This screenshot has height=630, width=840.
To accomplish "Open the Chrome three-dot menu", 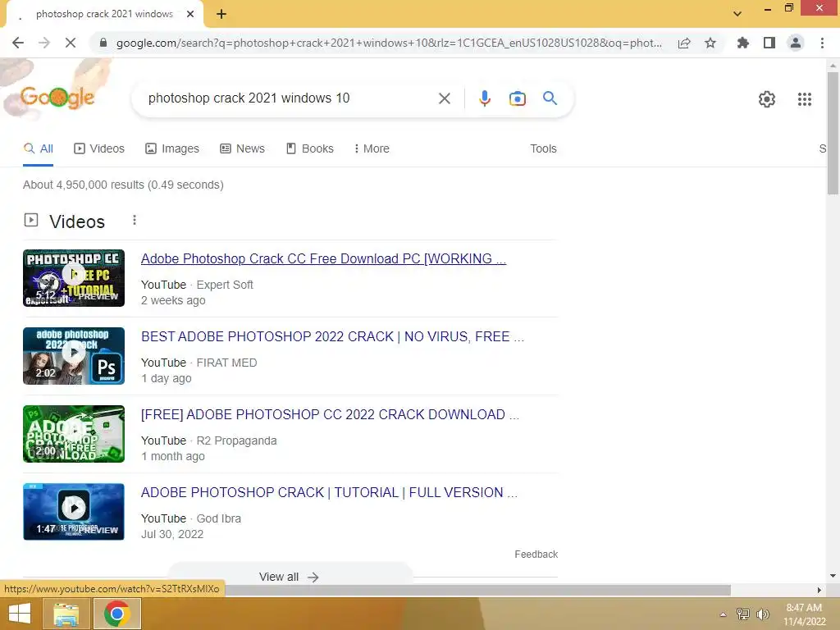I will click(x=822, y=43).
